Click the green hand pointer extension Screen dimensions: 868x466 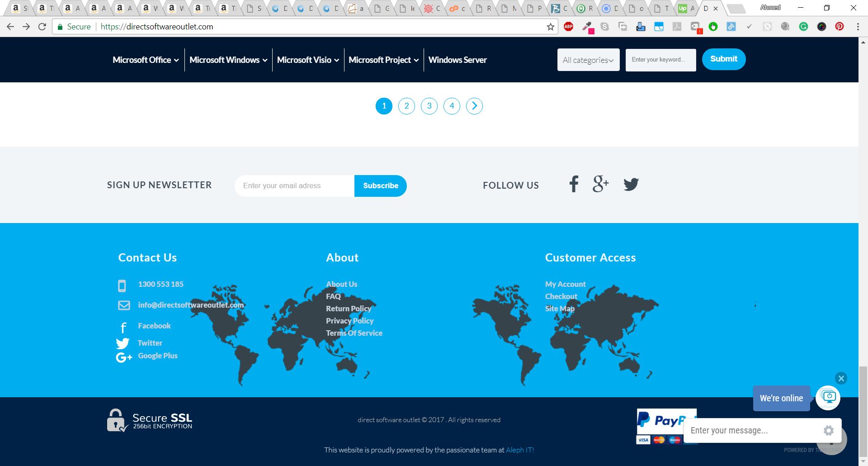click(x=713, y=27)
